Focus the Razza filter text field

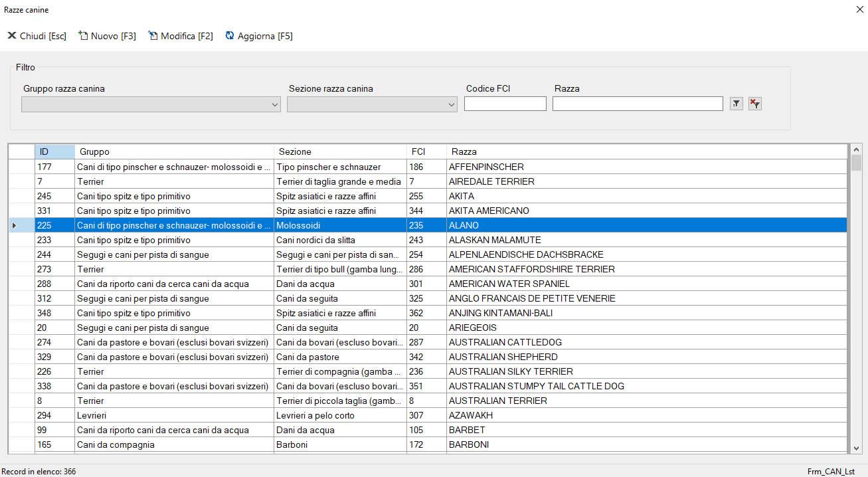point(637,104)
